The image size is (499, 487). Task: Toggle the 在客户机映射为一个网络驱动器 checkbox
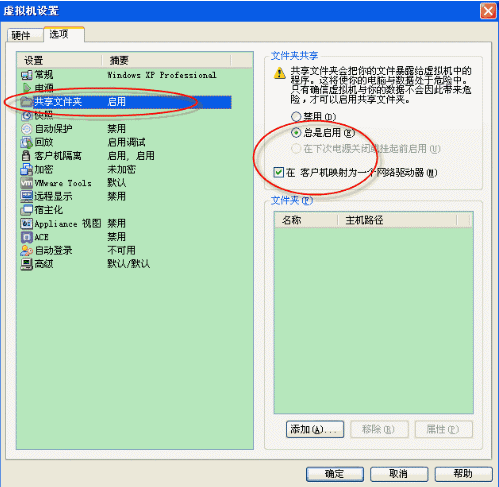pos(278,172)
